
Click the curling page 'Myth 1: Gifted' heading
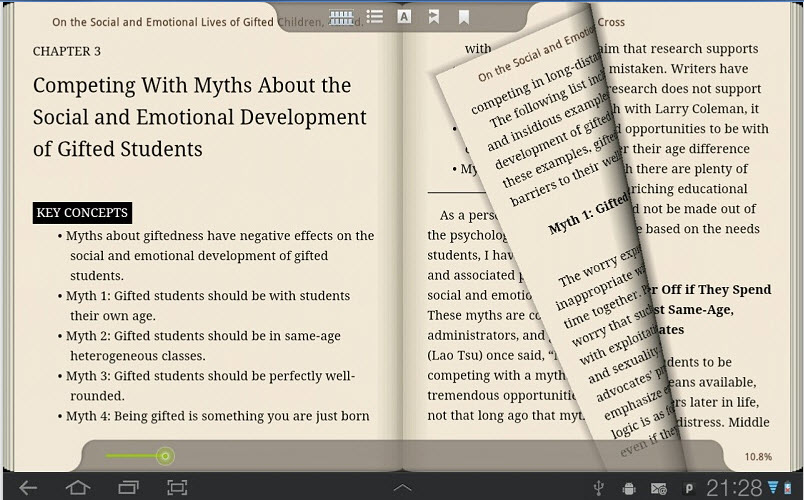click(x=588, y=214)
